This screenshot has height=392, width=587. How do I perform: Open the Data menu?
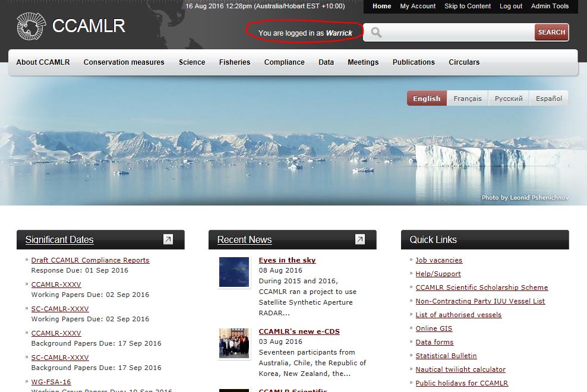coord(326,62)
